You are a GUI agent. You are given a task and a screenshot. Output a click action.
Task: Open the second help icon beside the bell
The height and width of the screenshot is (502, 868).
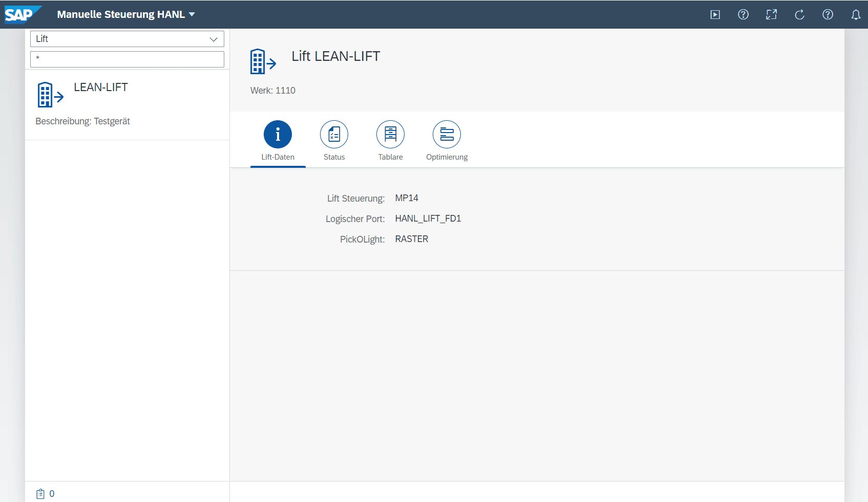(828, 15)
